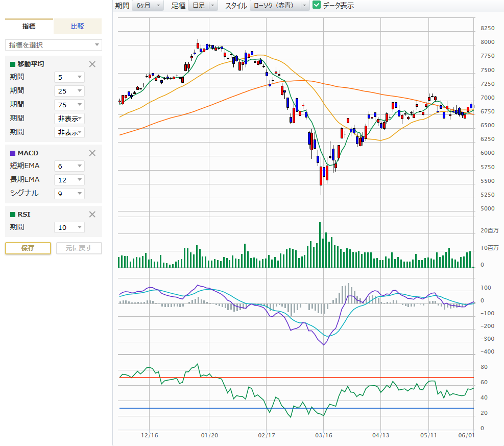Select the 指標 tab
This screenshot has width=504, height=446.
coord(29,27)
